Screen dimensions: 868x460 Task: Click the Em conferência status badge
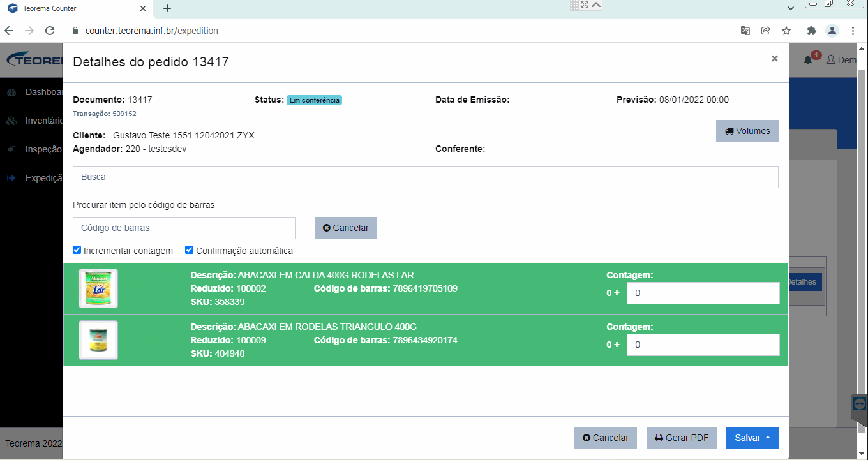314,100
